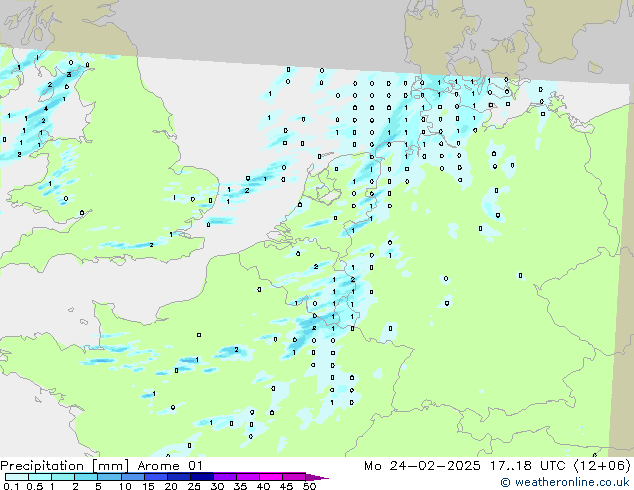Click the '15' legend scale label

(x=148, y=486)
